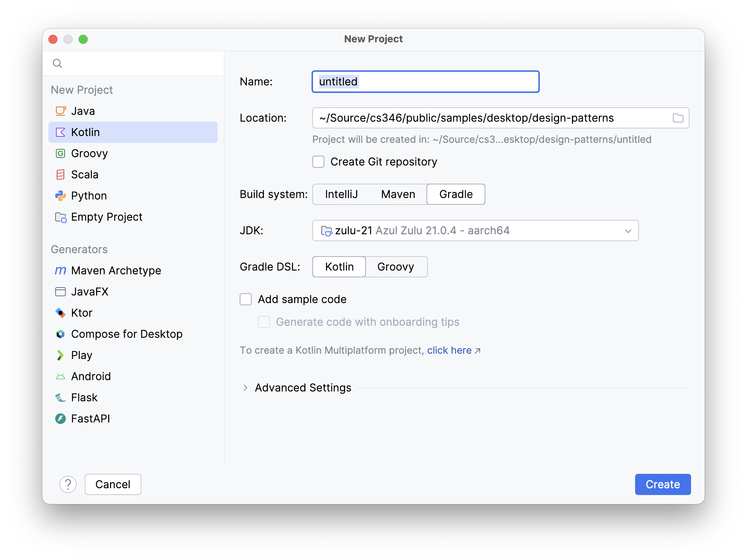This screenshot has width=747, height=560.
Task: Select Empty Project entry
Action: [133, 217]
